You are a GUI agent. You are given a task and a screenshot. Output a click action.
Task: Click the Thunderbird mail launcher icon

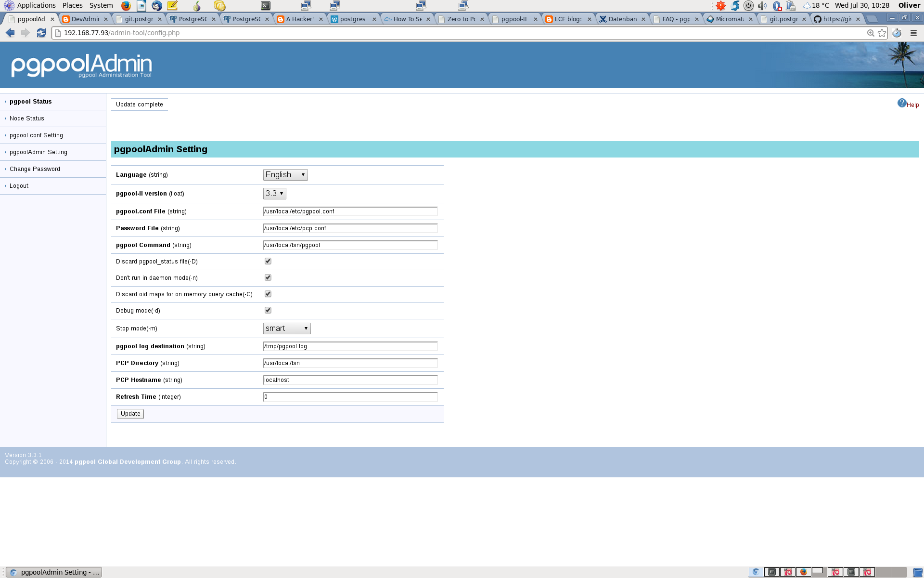click(x=157, y=6)
